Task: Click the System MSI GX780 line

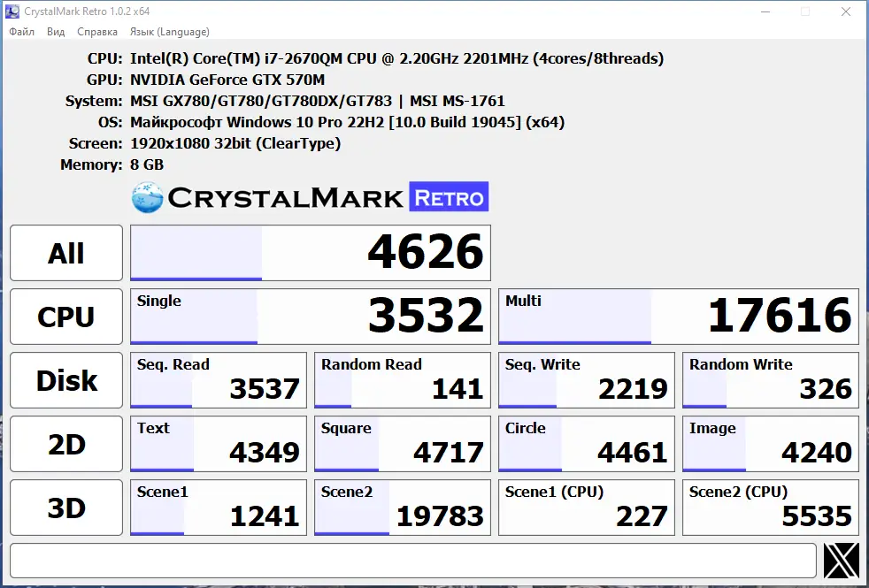Action: (x=318, y=101)
